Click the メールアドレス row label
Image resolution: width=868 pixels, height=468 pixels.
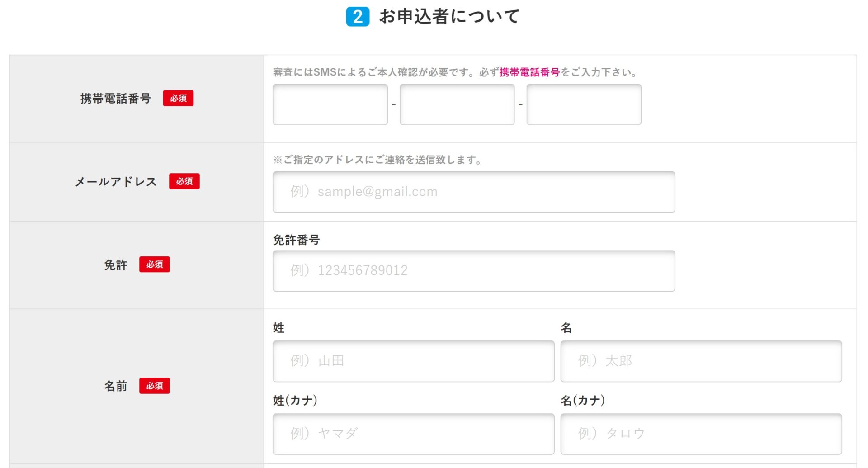coord(116,182)
